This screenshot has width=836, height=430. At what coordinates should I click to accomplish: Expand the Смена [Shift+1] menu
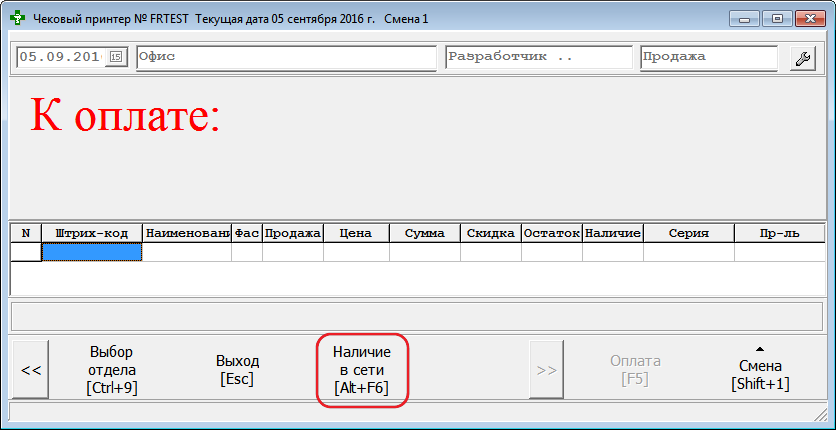pos(760,370)
